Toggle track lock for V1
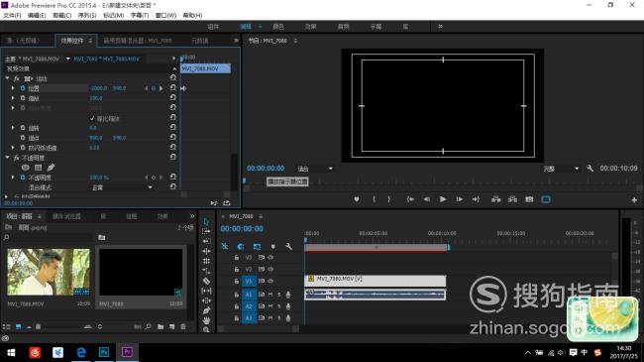The image size is (644, 362). [x=237, y=281]
